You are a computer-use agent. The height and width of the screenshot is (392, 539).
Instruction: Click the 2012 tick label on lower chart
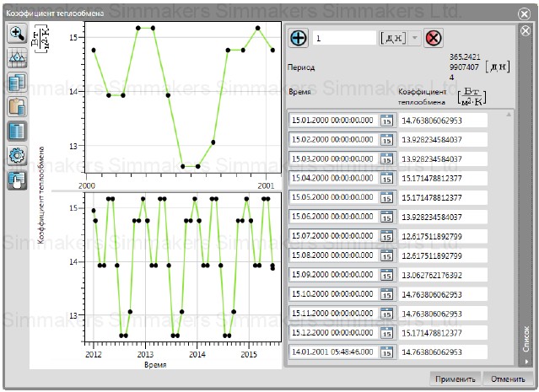(94, 355)
